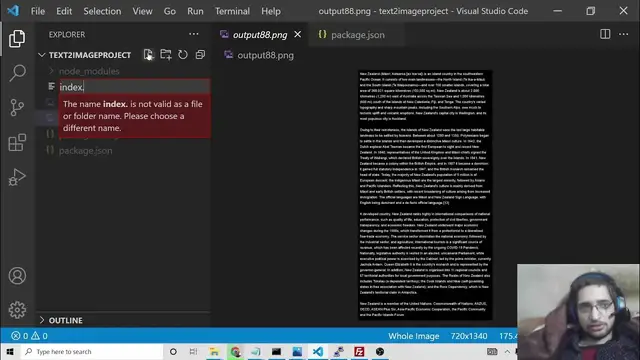
Task: Show hidden system tray icons
Action: [x=507, y=351]
